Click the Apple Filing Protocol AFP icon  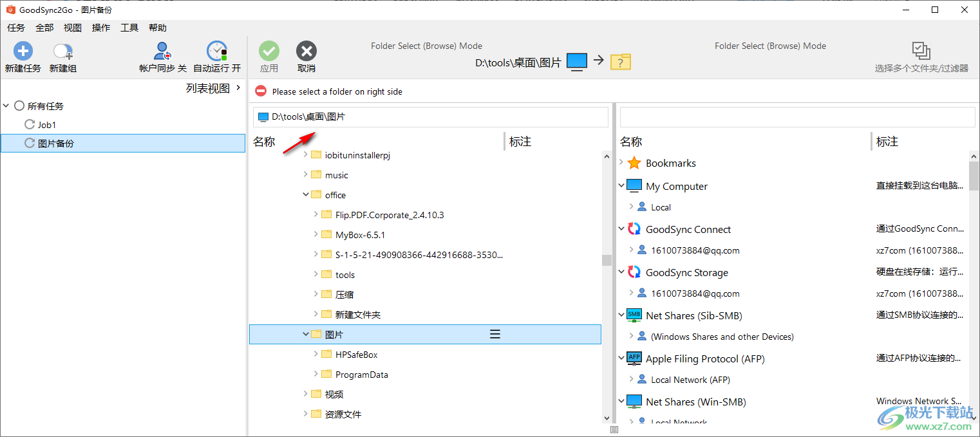coord(634,358)
